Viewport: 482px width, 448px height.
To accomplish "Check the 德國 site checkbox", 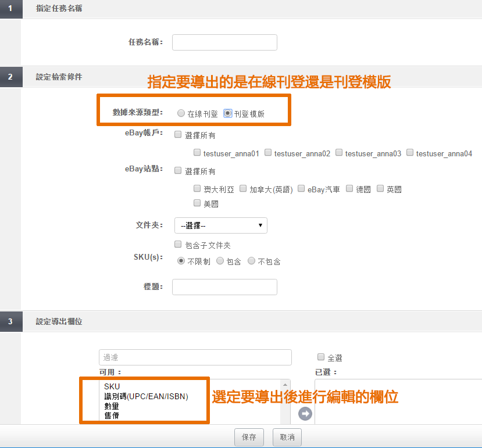I will (x=349, y=188).
